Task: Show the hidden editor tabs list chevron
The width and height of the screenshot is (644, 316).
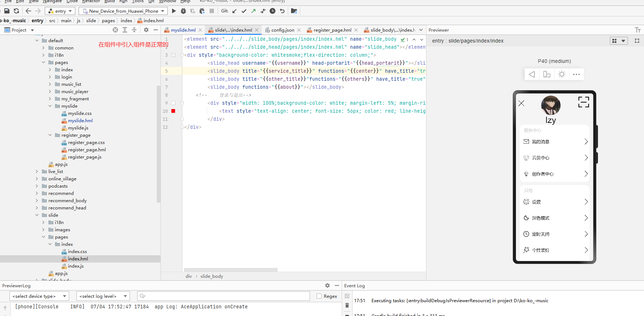Action: [421, 30]
